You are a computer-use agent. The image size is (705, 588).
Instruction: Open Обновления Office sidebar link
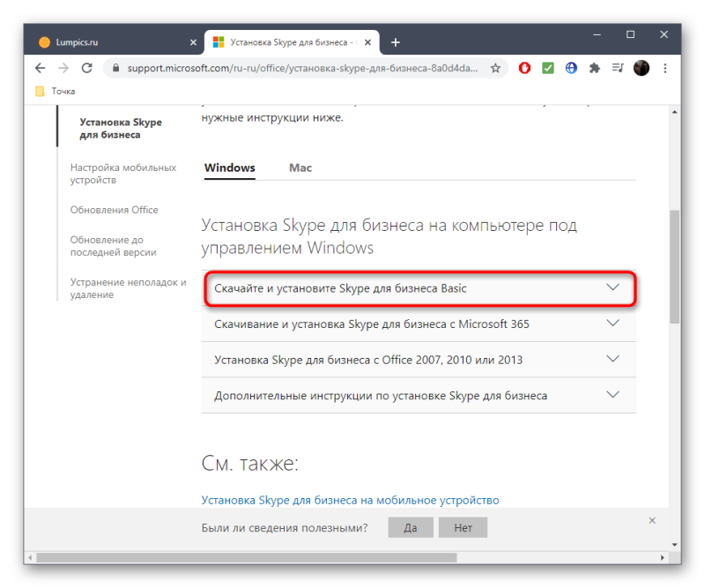115,210
